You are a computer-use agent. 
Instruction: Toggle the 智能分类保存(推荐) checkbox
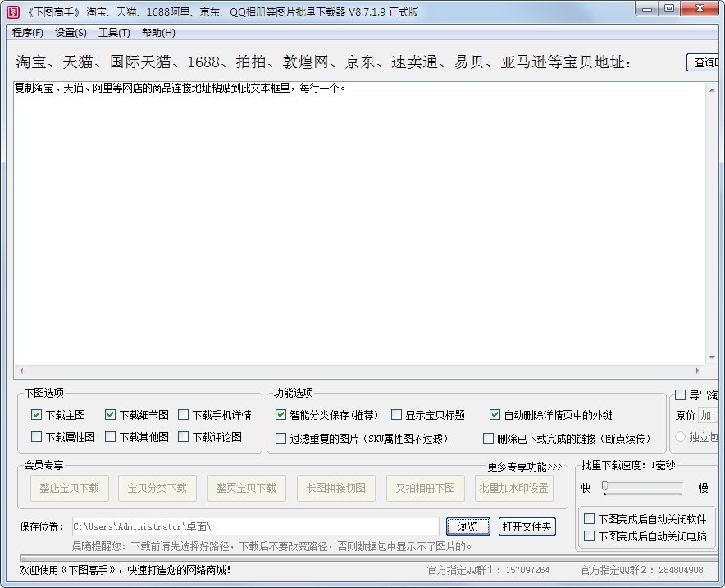click(x=281, y=415)
